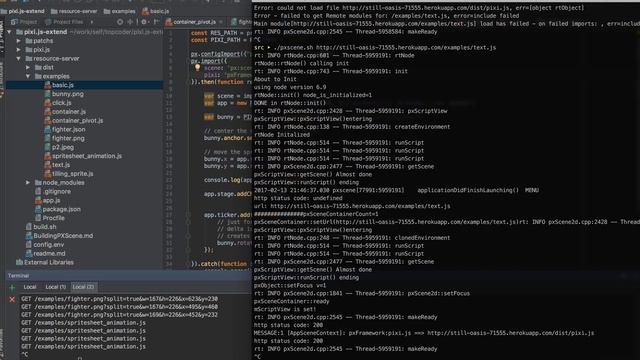Add a new terminal session with plus icon
This screenshot has width=640, height=360.
(12, 287)
